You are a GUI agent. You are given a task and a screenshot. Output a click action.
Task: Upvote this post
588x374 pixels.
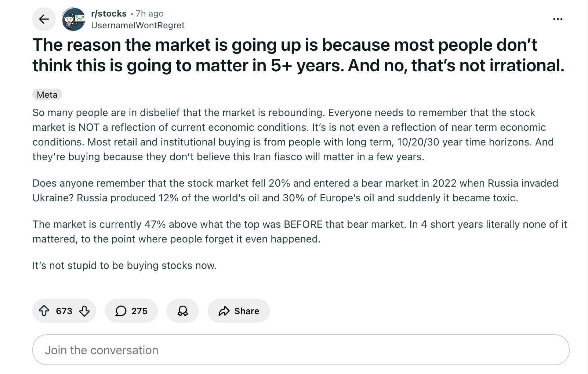click(44, 311)
